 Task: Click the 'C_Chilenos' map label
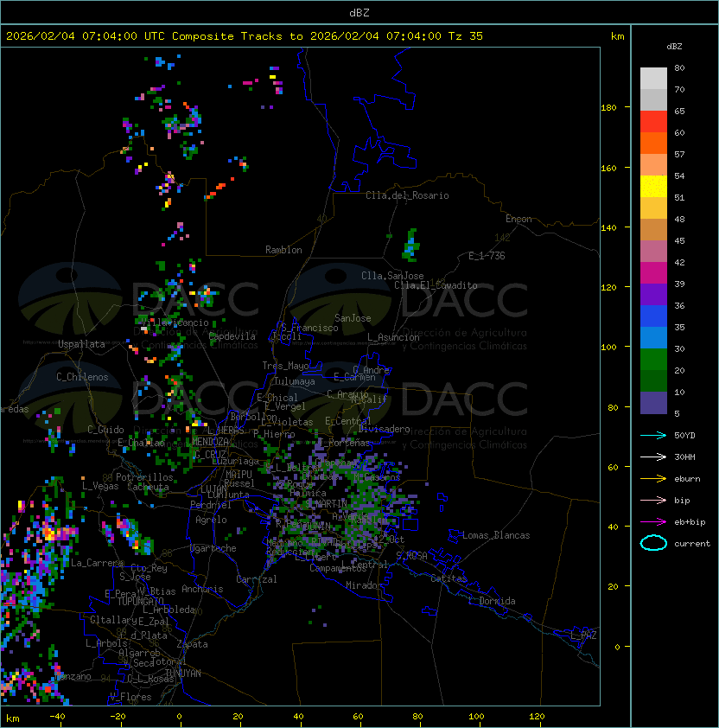point(82,377)
